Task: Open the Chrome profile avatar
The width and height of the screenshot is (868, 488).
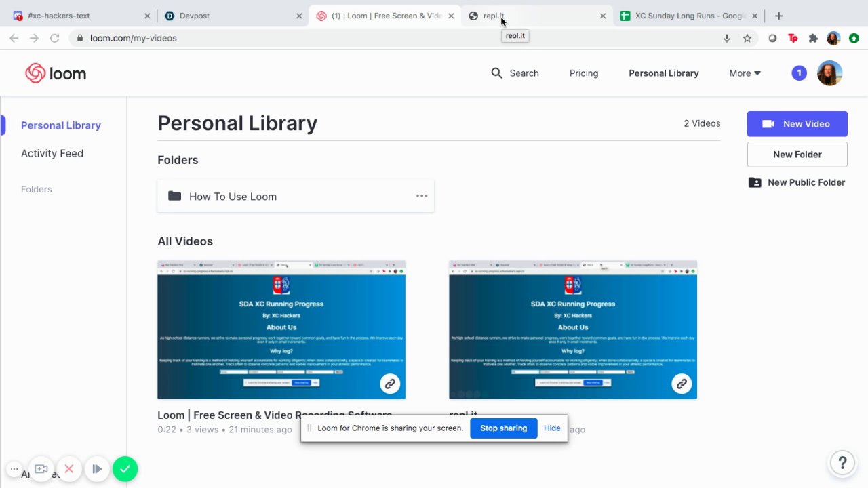Action: [x=833, y=38]
